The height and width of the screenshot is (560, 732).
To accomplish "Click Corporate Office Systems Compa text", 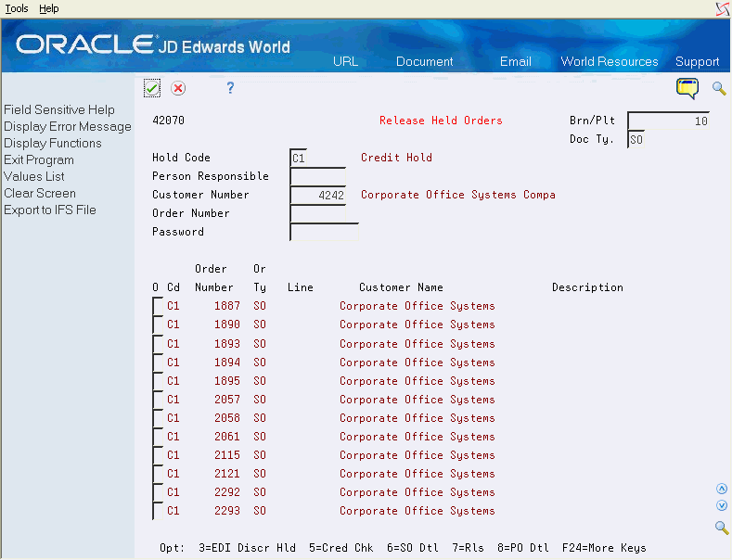I will 458,195.
